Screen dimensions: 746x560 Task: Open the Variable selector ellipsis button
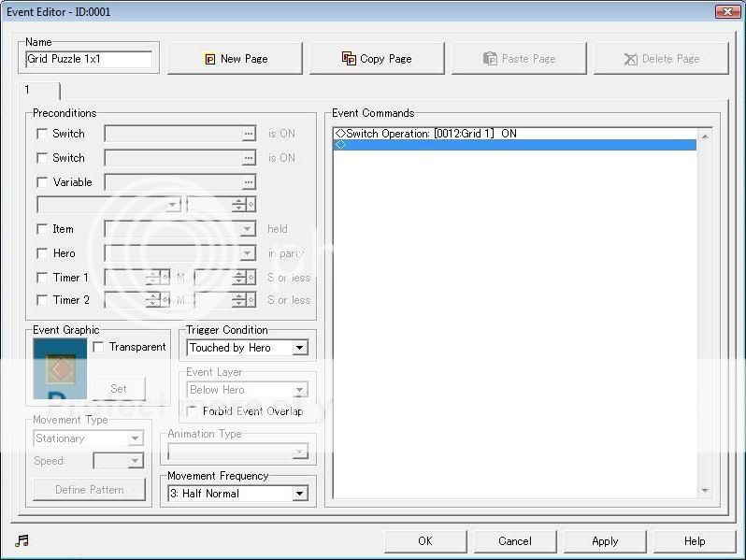pyautogui.click(x=248, y=182)
